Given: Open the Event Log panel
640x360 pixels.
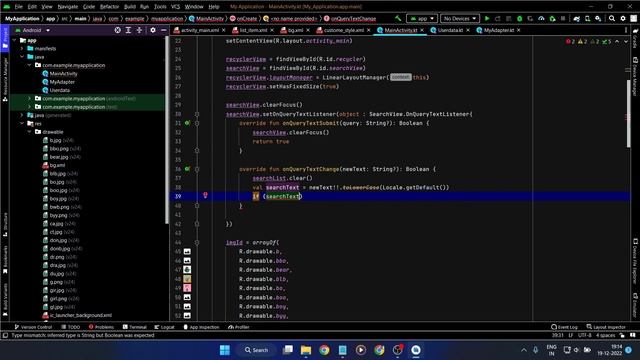Looking at the screenshot, I should (564, 327).
